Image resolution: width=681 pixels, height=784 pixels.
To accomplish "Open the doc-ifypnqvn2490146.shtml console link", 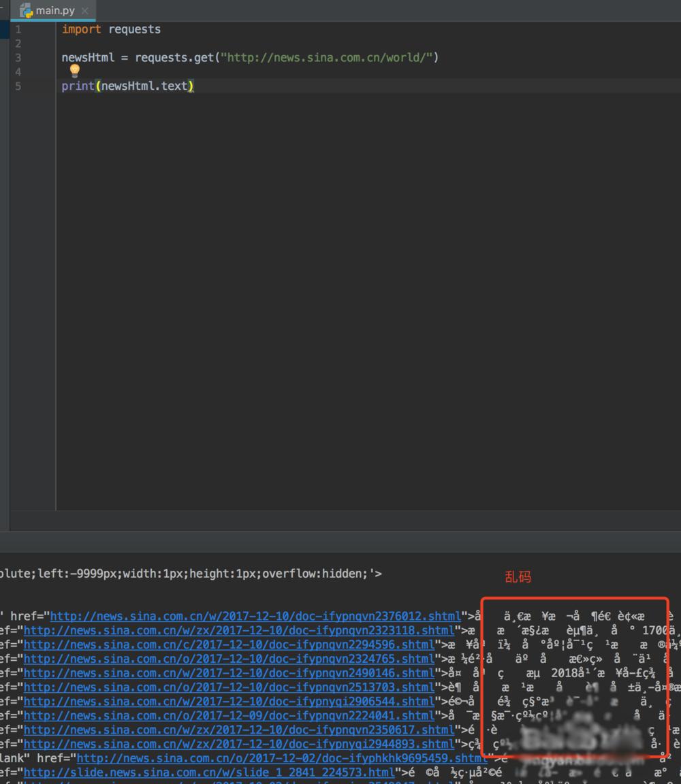I will [x=228, y=674].
